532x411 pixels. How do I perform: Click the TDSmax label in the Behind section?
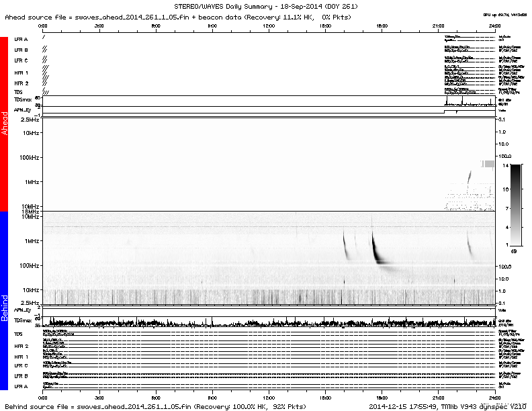pyautogui.click(x=23, y=320)
